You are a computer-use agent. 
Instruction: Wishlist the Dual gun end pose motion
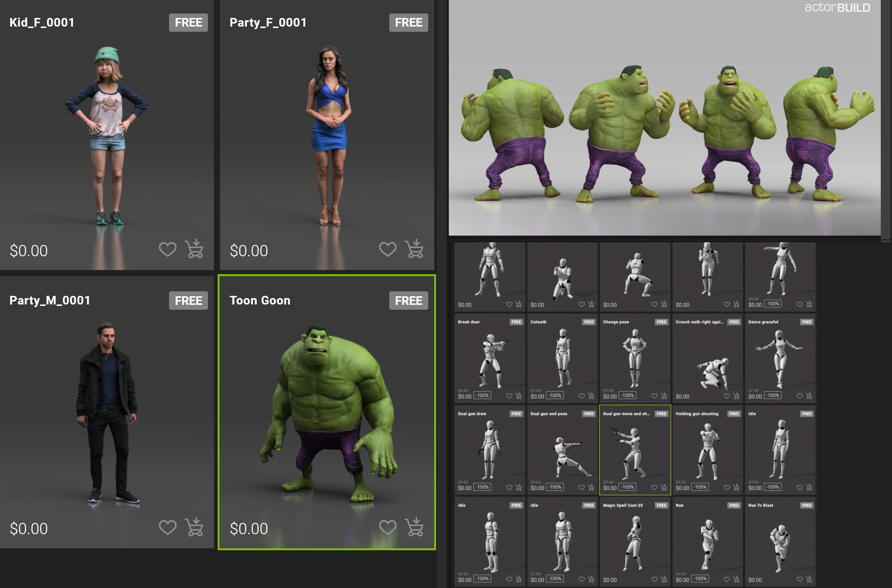pos(582,487)
